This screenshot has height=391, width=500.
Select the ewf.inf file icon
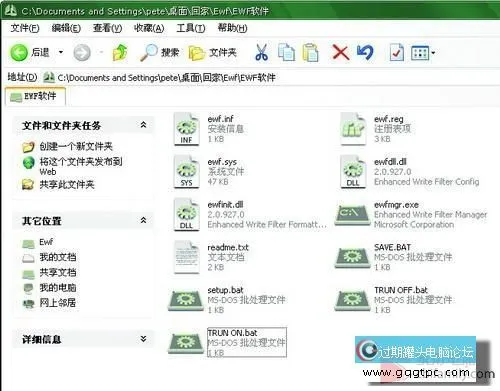pos(186,129)
